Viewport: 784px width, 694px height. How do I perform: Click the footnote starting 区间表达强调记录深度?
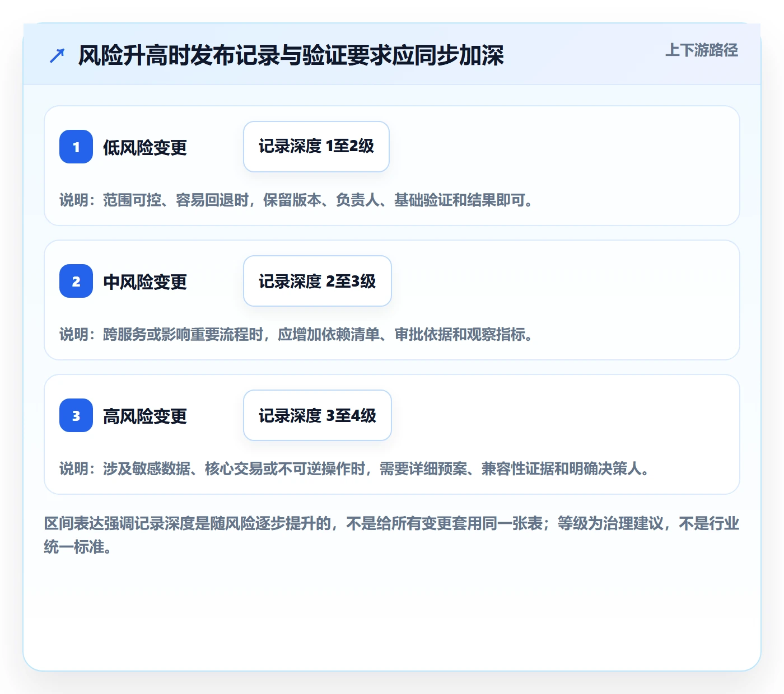tap(392, 535)
